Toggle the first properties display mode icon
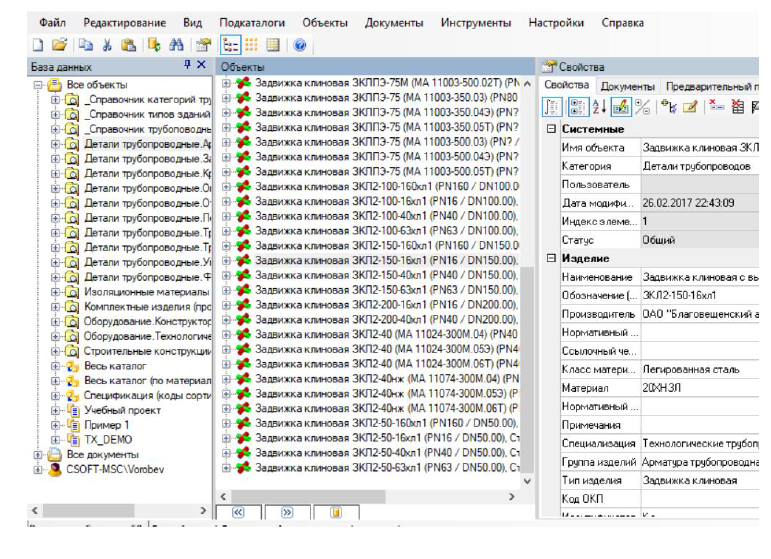The image size is (771, 559). click(552, 106)
